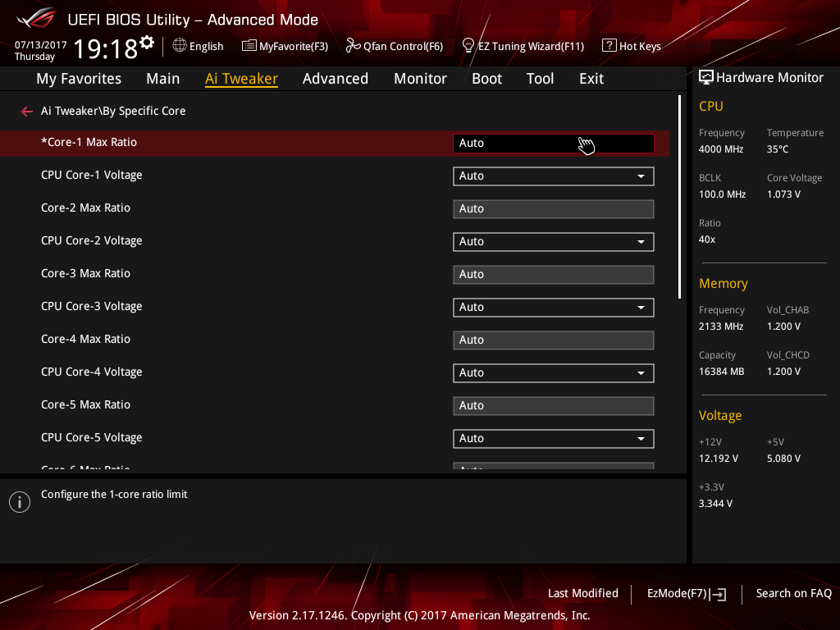Open the Tool tab

click(540, 79)
